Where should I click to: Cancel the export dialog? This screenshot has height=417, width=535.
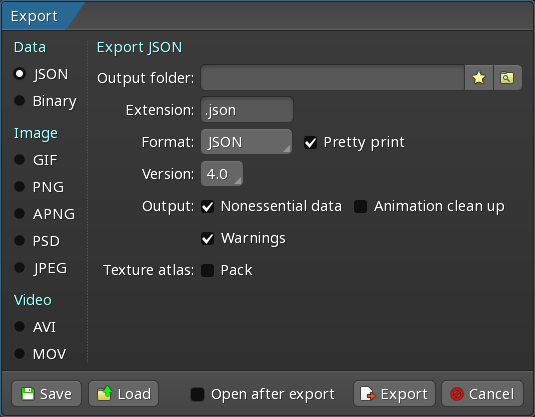pos(482,394)
